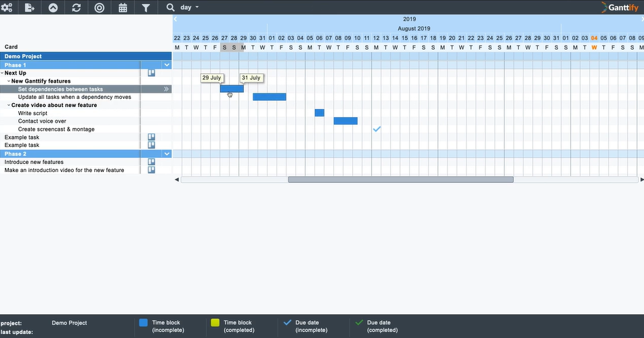Collapse New Ganttify features group
The image size is (644, 338).
coord(9,81)
